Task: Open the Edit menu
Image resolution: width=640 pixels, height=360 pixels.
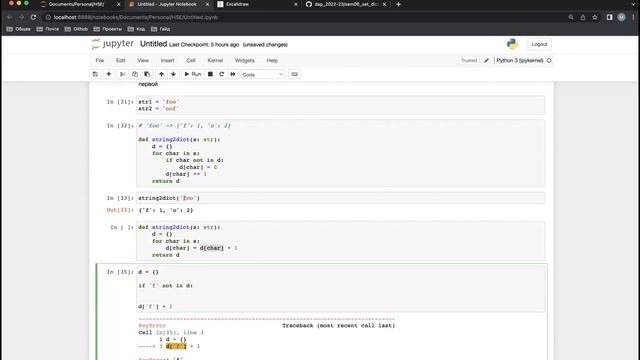Action: click(x=120, y=60)
